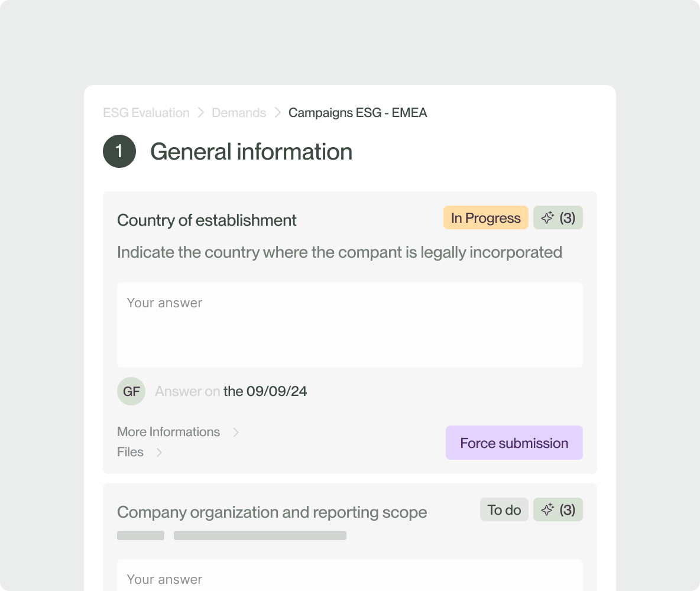Open ESG Evaluation breadcrumb
The height and width of the screenshot is (591, 700).
click(146, 112)
